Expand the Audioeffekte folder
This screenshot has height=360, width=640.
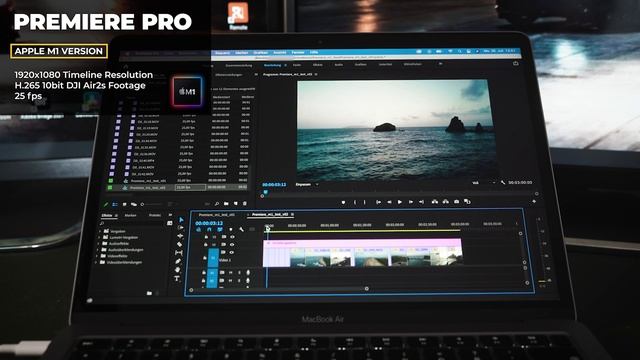coord(98,243)
